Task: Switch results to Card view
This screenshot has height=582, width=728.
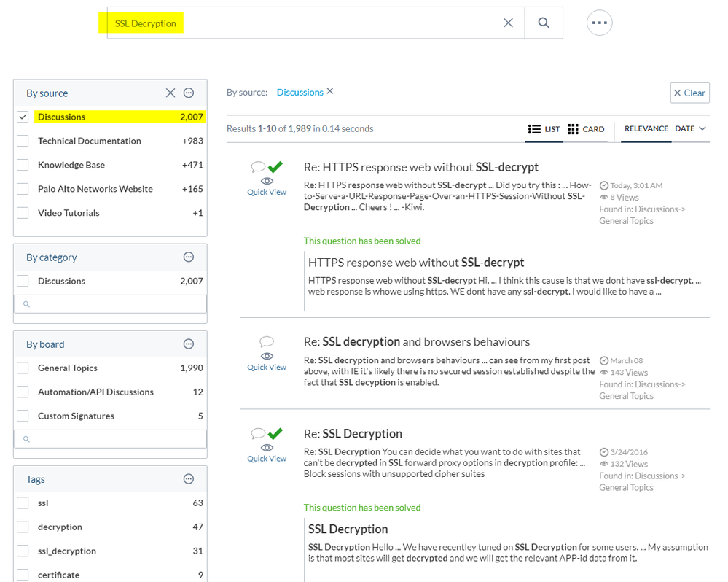Action: 585,129
